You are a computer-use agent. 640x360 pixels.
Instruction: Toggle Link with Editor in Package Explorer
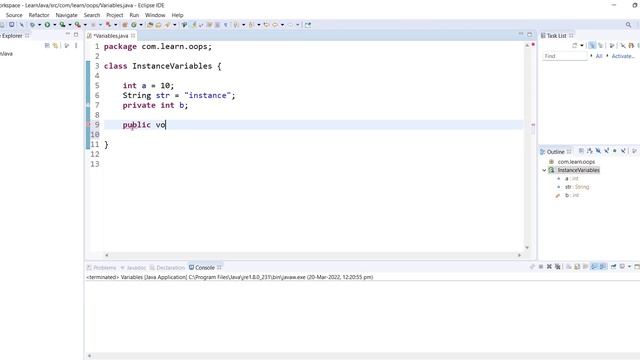(55, 45)
